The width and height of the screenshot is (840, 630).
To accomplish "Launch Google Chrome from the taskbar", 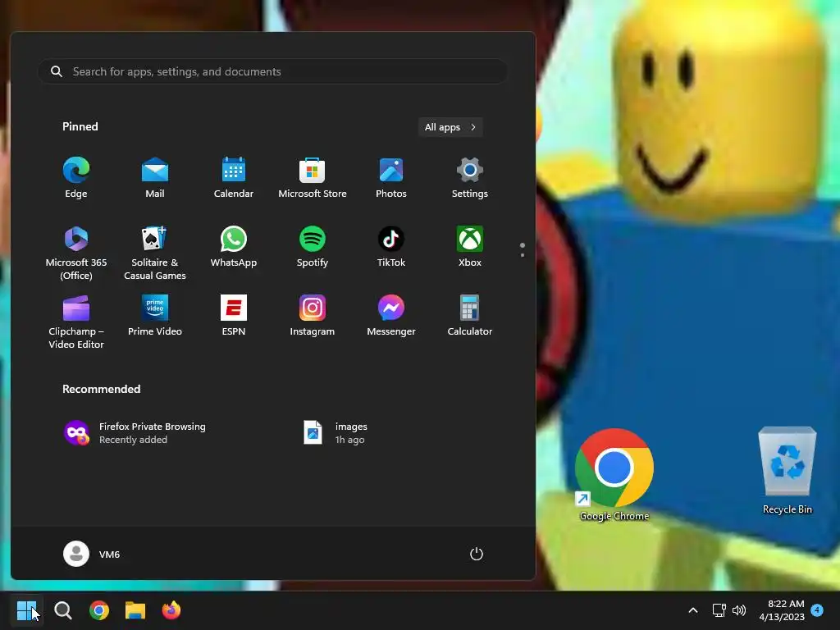I will click(x=99, y=610).
